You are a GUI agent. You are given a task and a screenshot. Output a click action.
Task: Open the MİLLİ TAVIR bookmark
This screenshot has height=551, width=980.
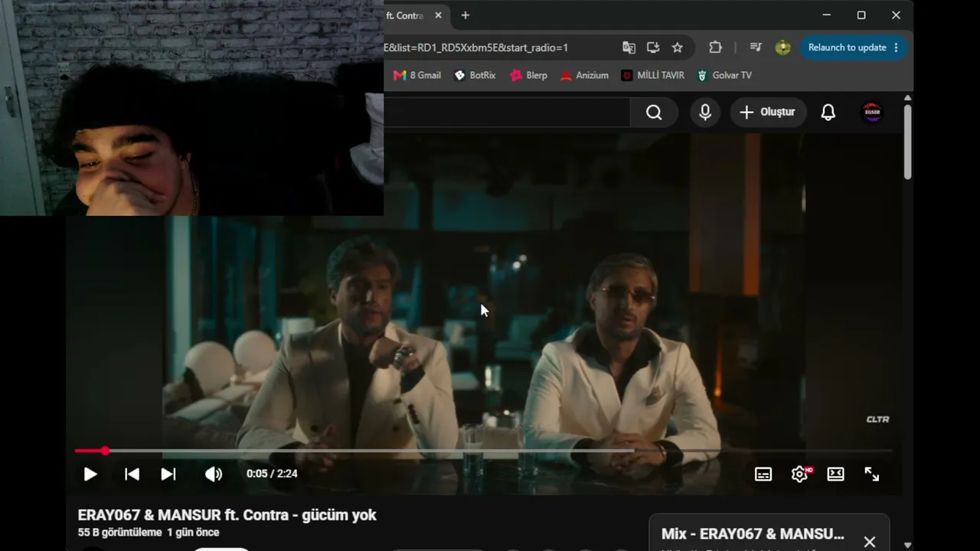click(x=652, y=75)
